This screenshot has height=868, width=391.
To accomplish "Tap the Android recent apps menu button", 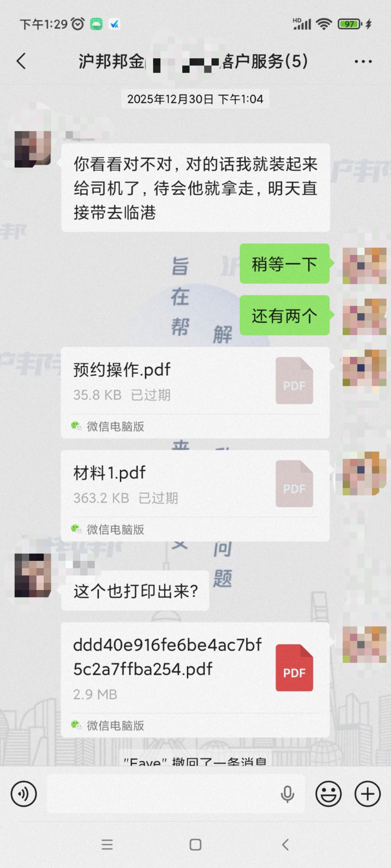I will point(107,845).
